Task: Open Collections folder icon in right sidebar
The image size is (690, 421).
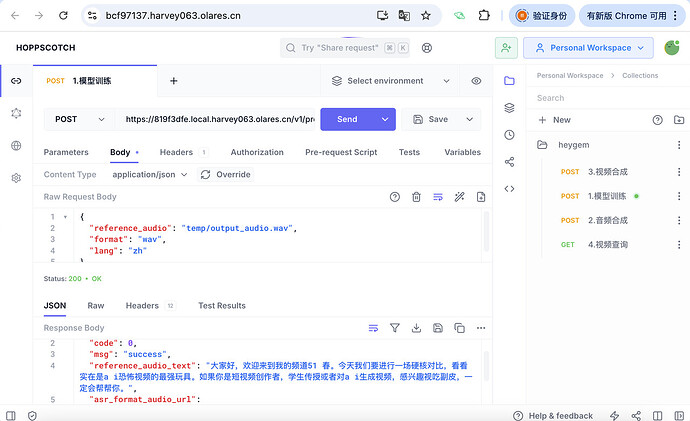Action: (x=509, y=81)
